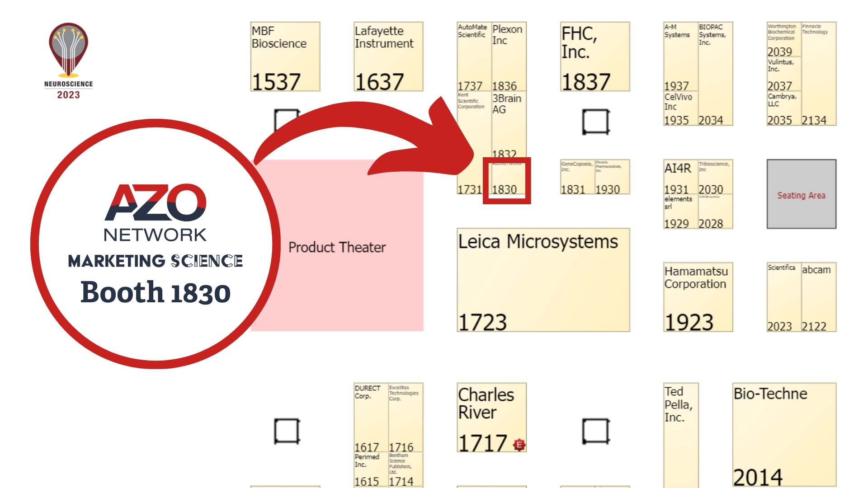Screen dimensions: 868x488
Task: Open Cambrya, LLC booth 2035
Action: [783, 108]
